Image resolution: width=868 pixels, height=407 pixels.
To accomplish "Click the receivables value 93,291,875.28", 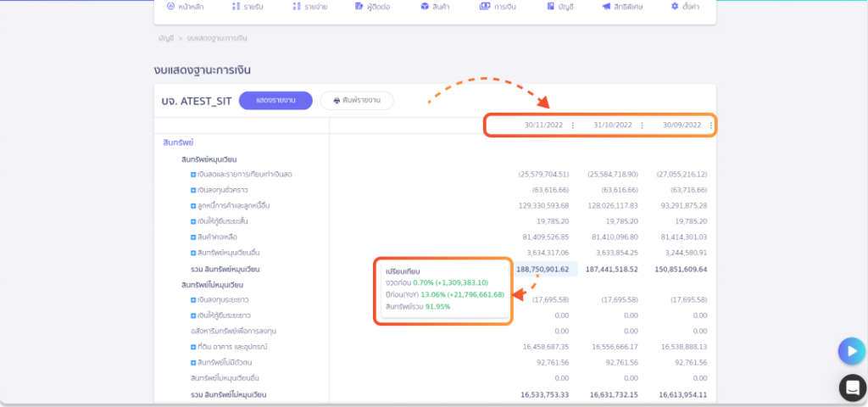I will point(684,206).
